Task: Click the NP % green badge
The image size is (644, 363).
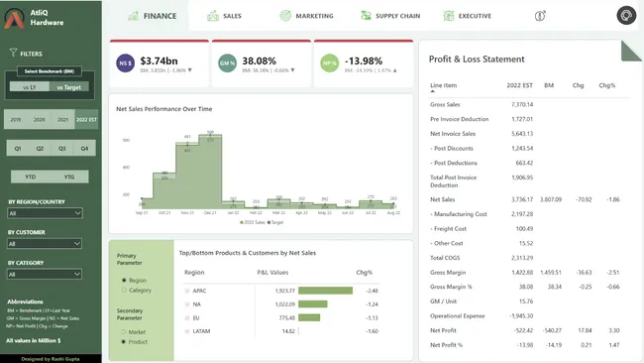Action: tap(329, 63)
